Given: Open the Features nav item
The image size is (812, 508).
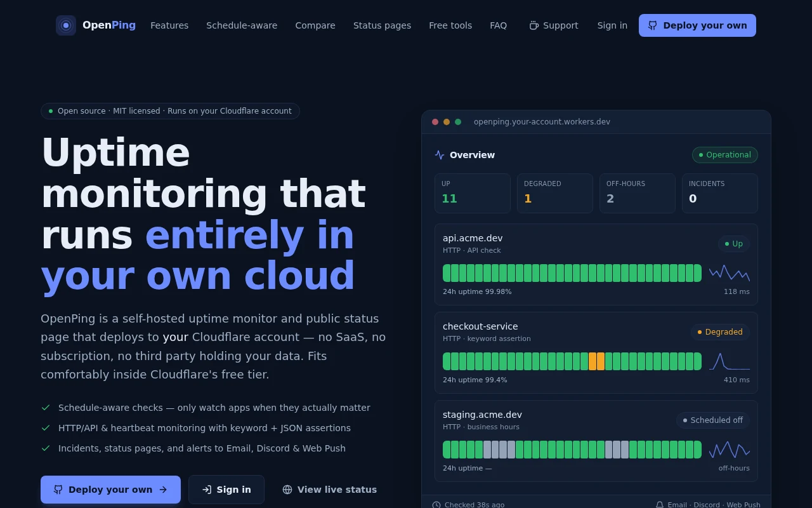Looking at the screenshot, I should (x=169, y=25).
